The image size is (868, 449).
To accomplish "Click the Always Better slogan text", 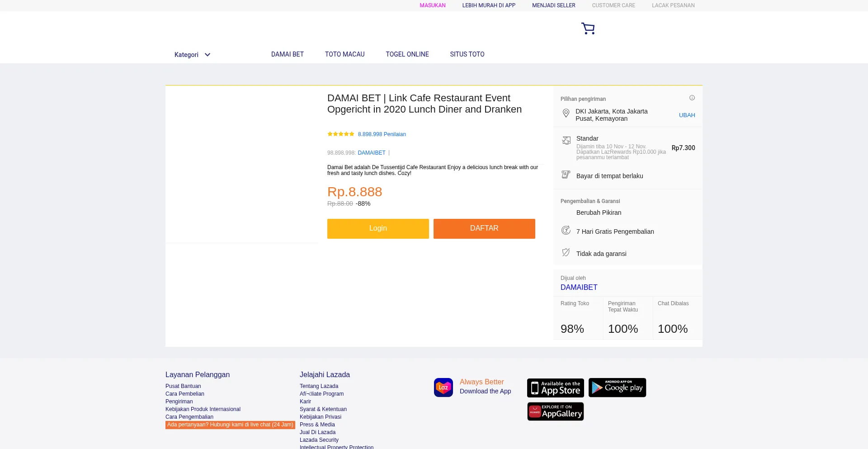I will click(481, 382).
